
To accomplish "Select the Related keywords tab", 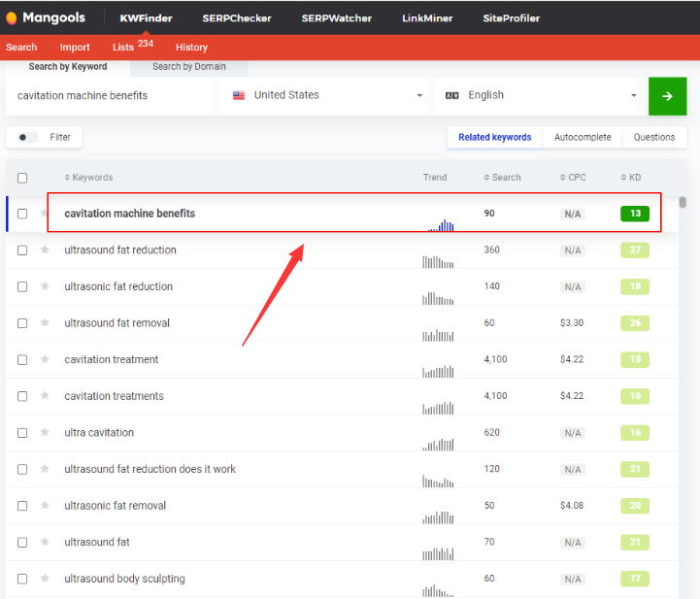I will point(494,137).
